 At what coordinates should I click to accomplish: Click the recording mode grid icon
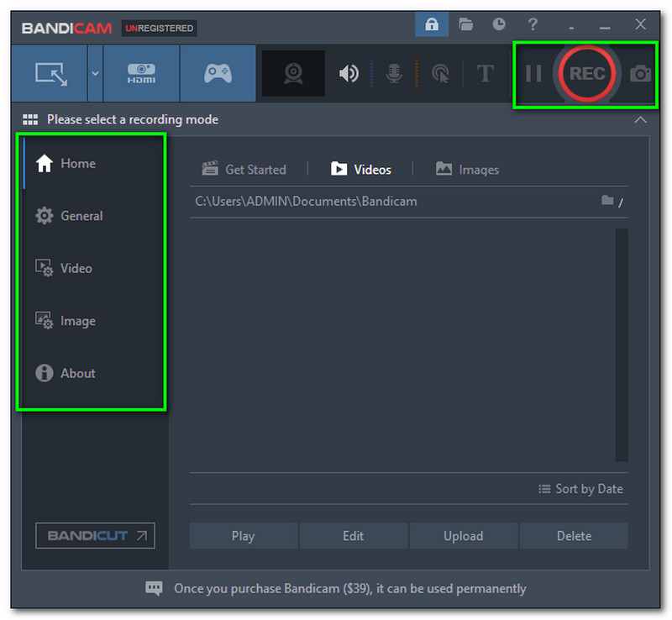pos(30,119)
